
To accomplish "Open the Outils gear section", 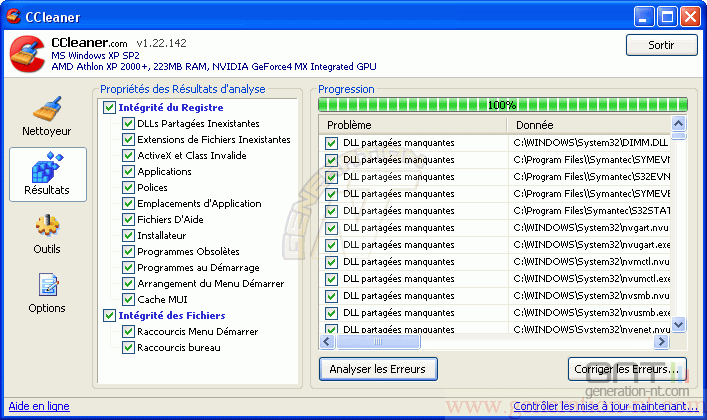I will click(47, 234).
